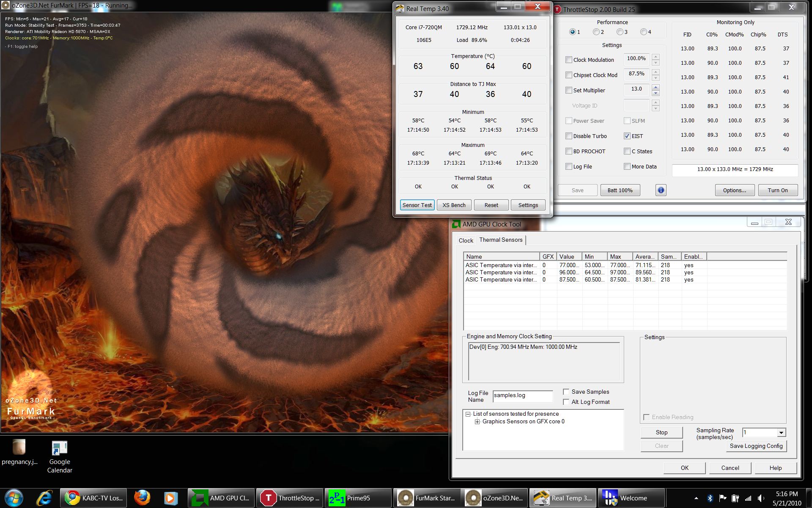Increase Clock Modulation percentage spinner up
The image size is (812, 508).
point(656,57)
